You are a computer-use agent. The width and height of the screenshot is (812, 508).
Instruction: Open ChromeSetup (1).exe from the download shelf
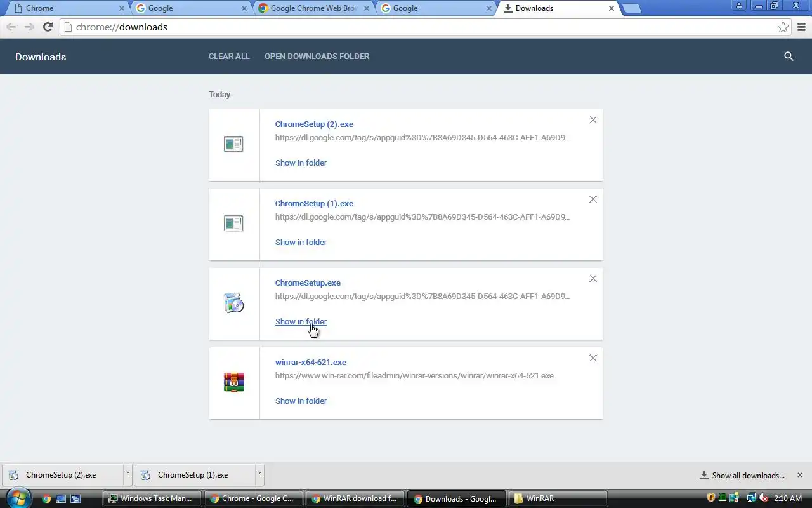click(194, 474)
